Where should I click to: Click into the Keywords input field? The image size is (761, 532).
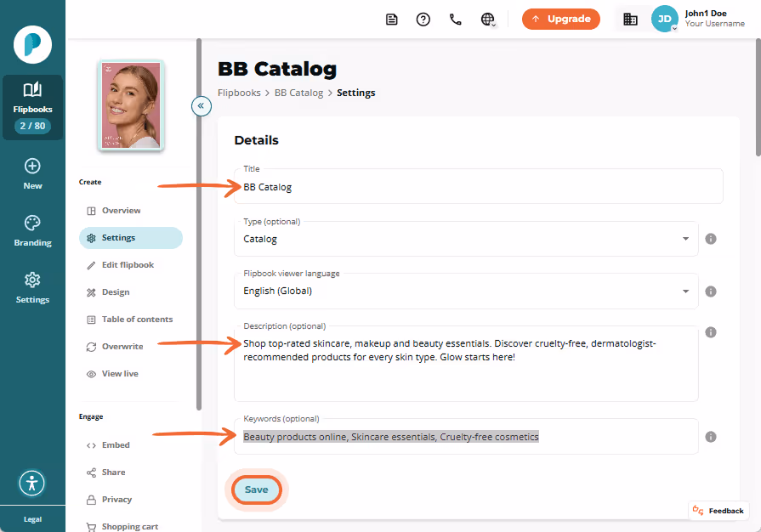pyautogui.click(x=466, y=437)
